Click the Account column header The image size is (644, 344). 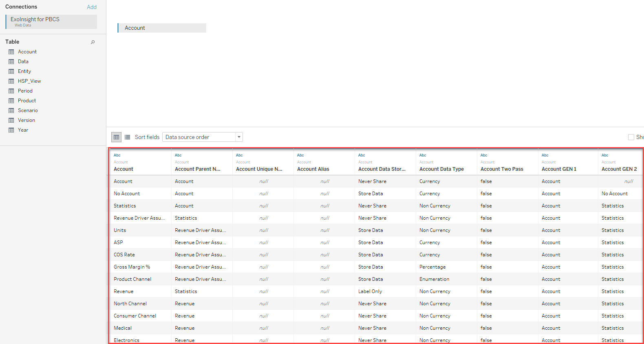point(124,169)
